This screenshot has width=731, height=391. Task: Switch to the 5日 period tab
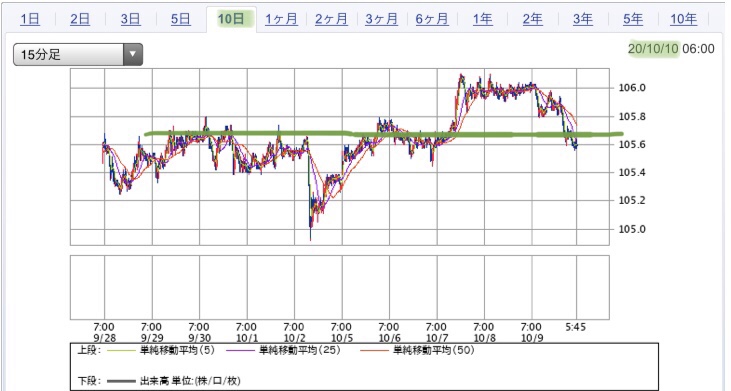[x=180, y=19]
